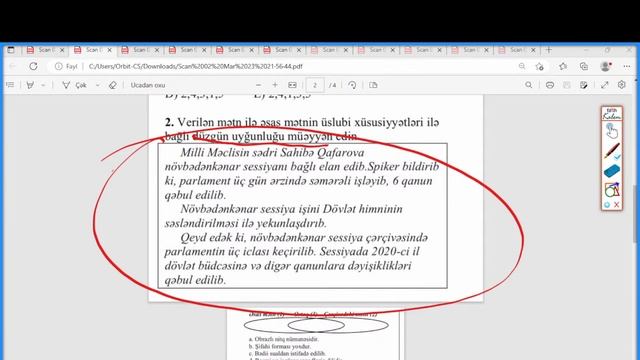Save PDF as with pencil disk icon
The height and width of the screenshot is (360, 640).
click(x=584, y=85)
